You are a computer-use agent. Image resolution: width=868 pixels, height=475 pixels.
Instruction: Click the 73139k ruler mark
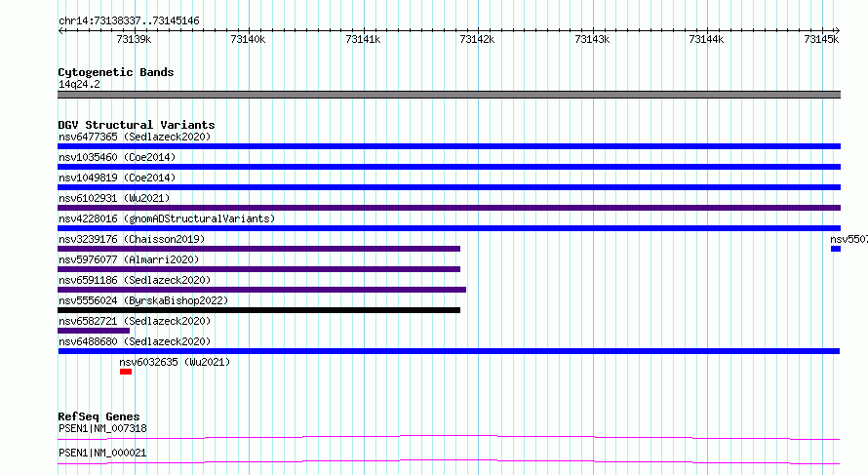click(x=134, y=39)
